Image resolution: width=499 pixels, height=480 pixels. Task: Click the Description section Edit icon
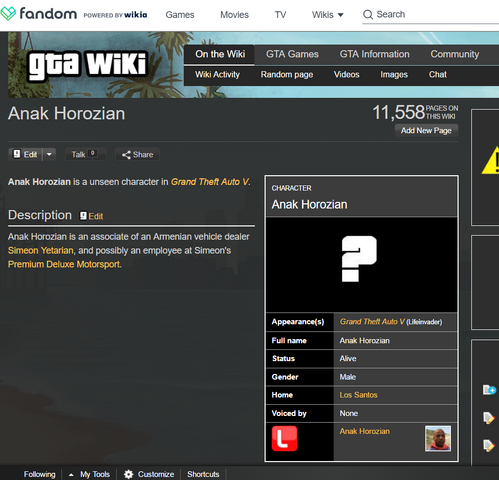coord(83,216)
